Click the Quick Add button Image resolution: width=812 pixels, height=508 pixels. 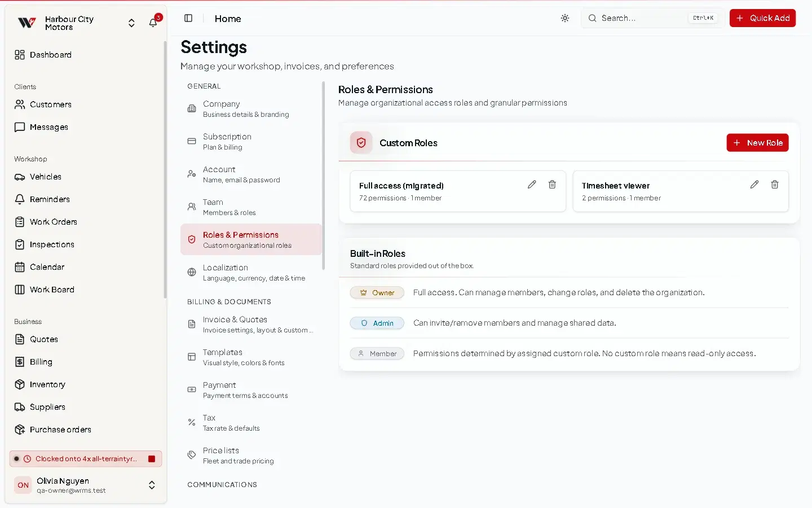point(762,18)
